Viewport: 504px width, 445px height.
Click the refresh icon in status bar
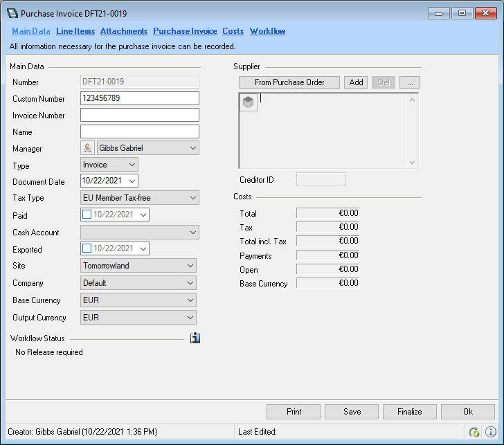pyautogui.click(x=474, y=432)
